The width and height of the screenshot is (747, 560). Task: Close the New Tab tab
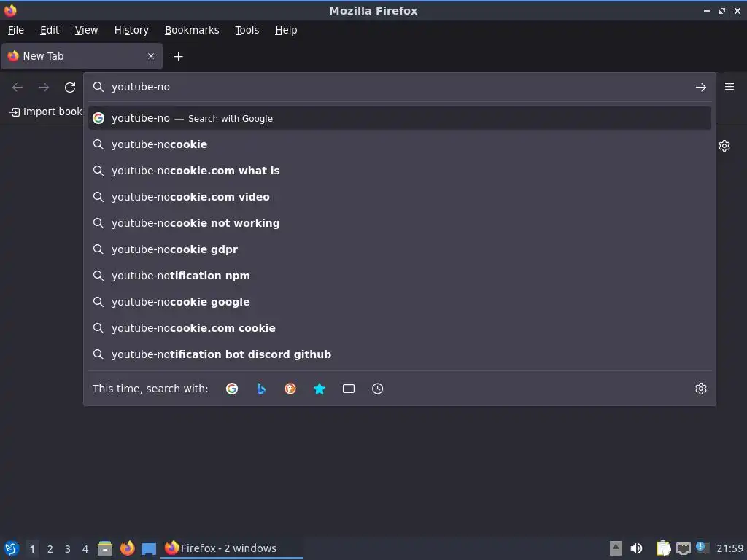(x=151, y=56)
